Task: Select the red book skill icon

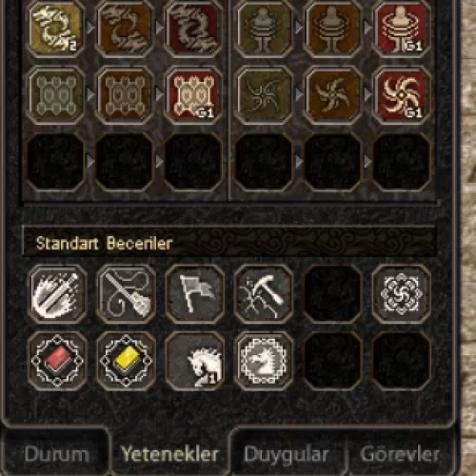Action: 57,361
